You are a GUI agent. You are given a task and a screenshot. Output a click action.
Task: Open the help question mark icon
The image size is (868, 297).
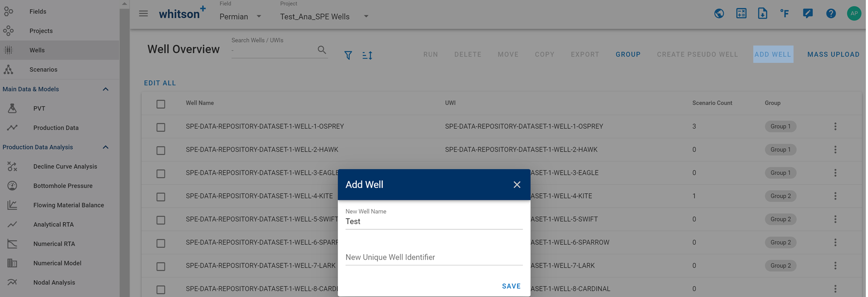pyautogui.click(x=831, y=13)
